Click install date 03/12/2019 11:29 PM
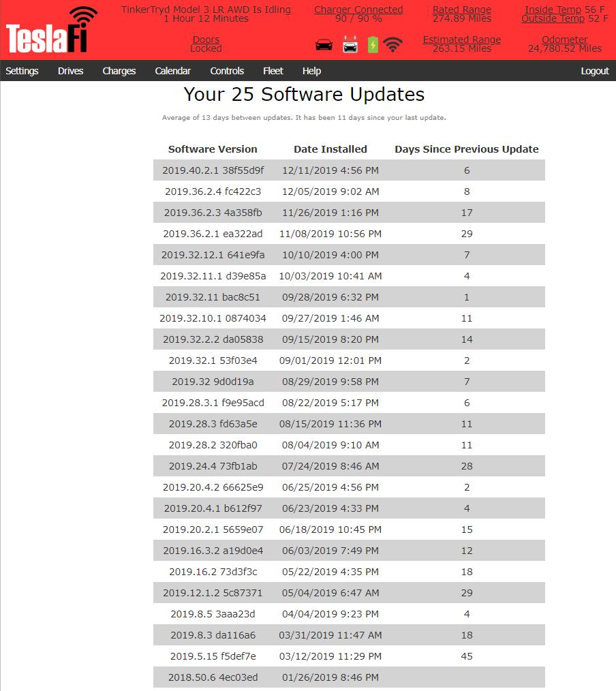The height and width of the screenshot is (691, 616). 330,657
